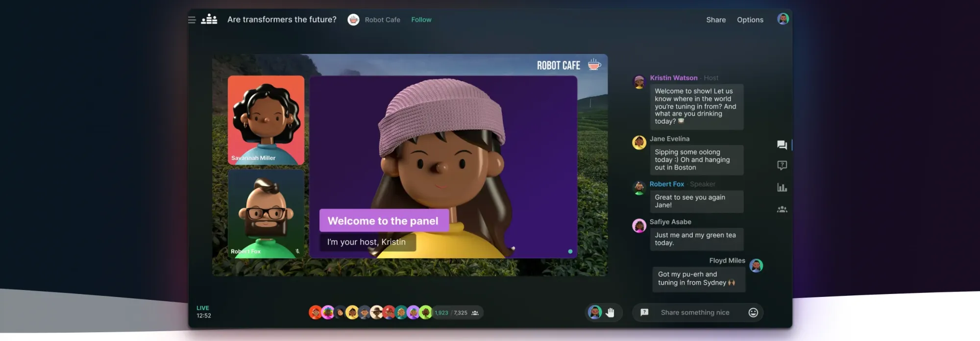980x341 pixels.
Task: Open the Options menu
Action: coord(750,20)
